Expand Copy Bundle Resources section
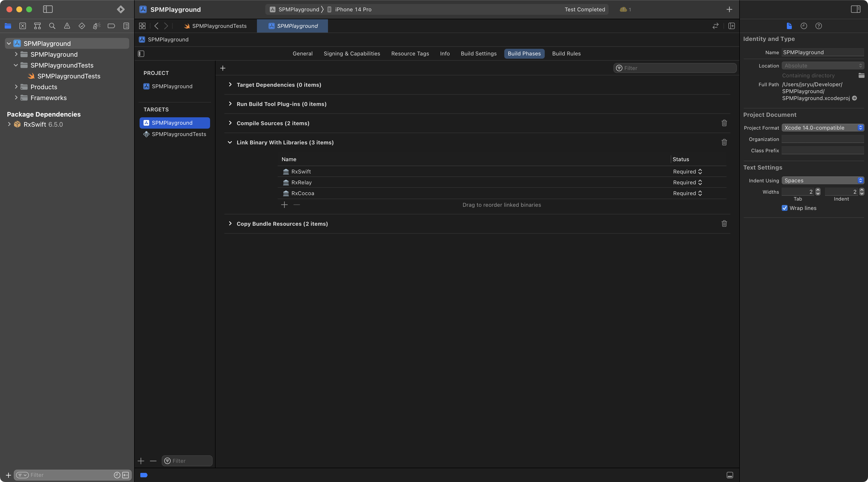 230,224
